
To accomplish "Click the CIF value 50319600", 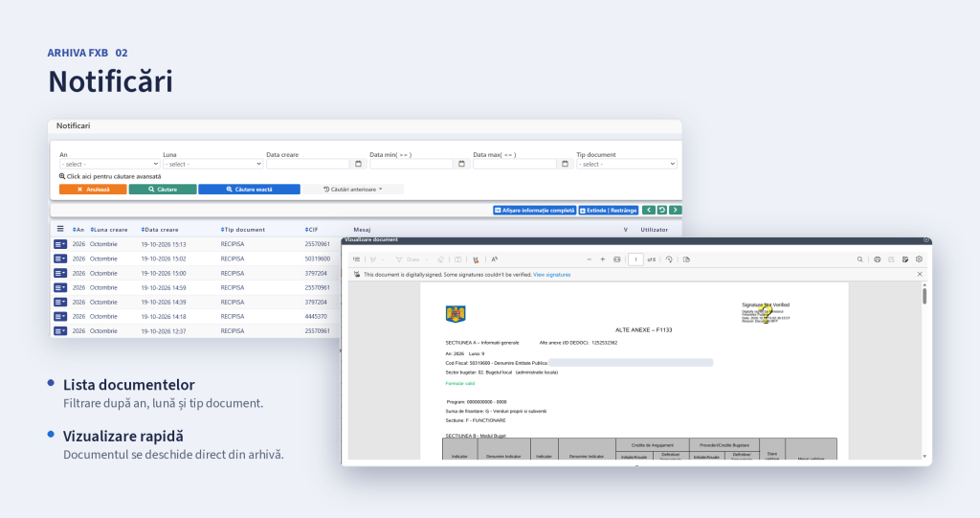I will point(318,259).
